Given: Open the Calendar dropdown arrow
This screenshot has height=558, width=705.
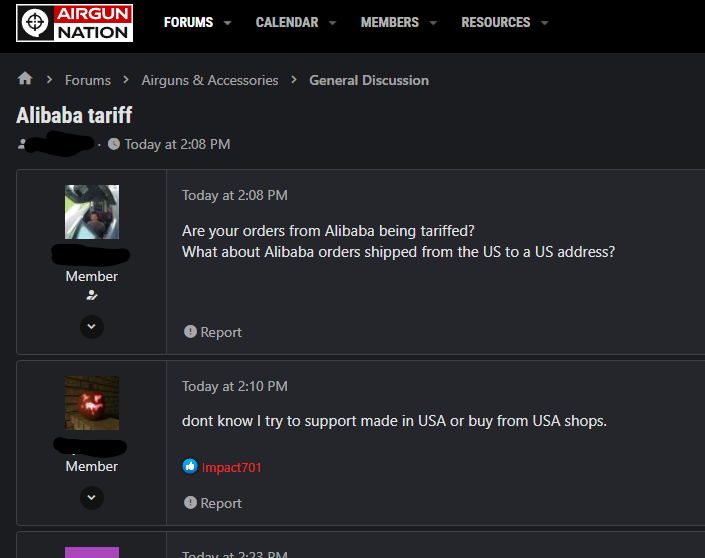Looking at the screenshot, I should pos(333,23).
